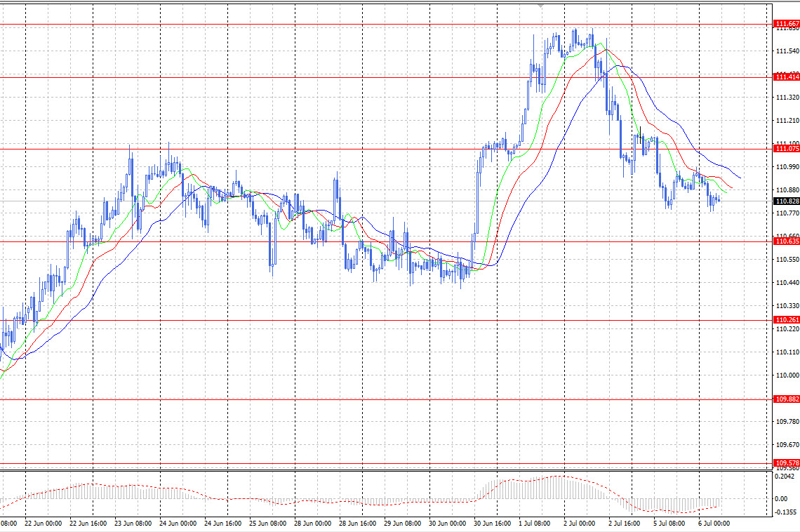Viewport: 800px width, 532px height.
Task: Click the 29 Jun 08:00 time label
Action: [403, 524]
